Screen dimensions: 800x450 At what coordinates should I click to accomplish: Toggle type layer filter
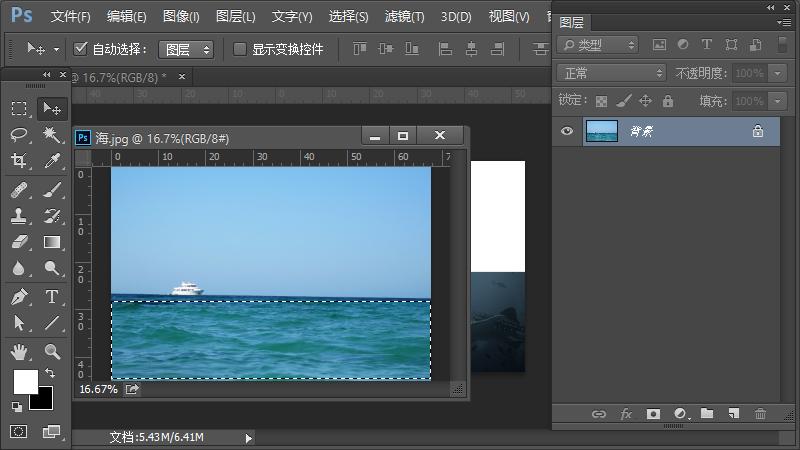click(x=707, y=44)
